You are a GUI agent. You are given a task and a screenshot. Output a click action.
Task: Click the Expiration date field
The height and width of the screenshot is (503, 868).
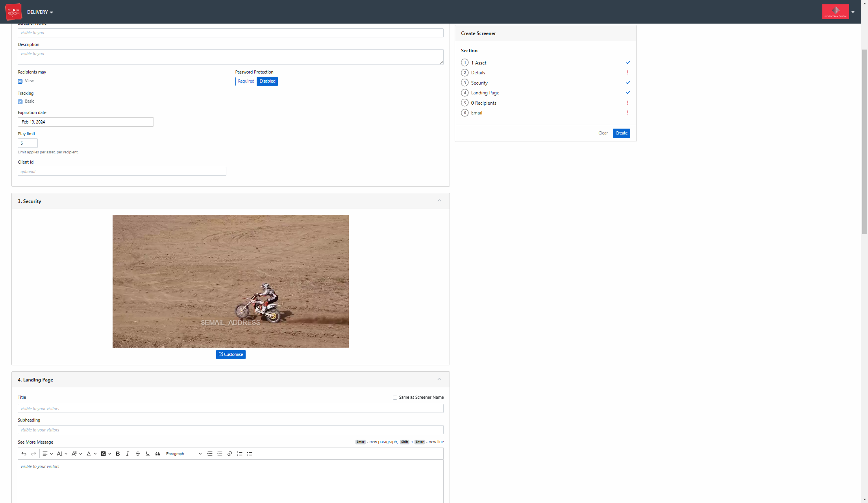(x=86, y=122)
